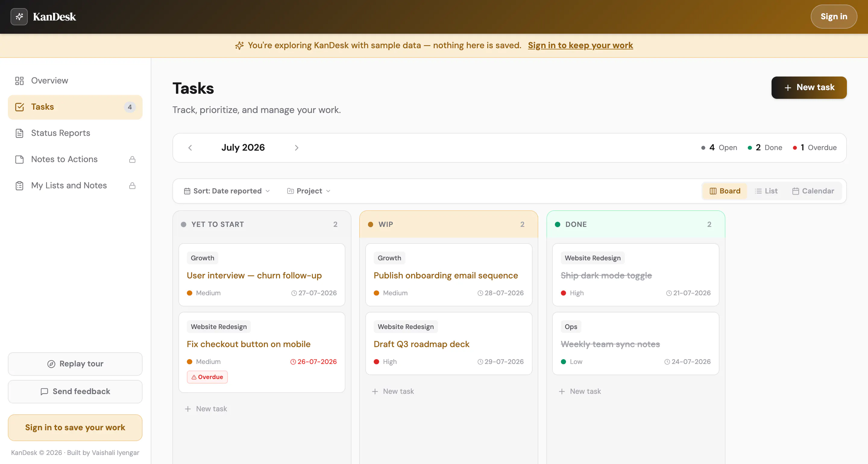Click the lock icon beside Notes to Actions
Image resolution: width=868 pixels, height=464 pixels.
click(x=132, y=159)
